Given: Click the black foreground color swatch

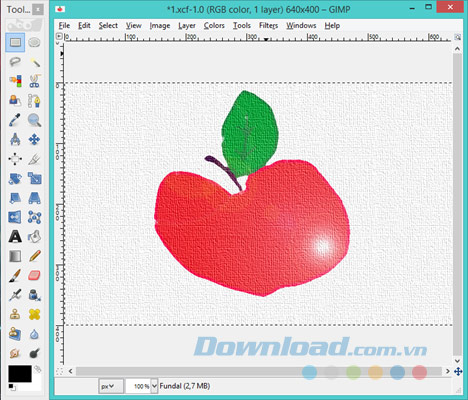Looking at the screenshot, I should click(x=20, y=374).
